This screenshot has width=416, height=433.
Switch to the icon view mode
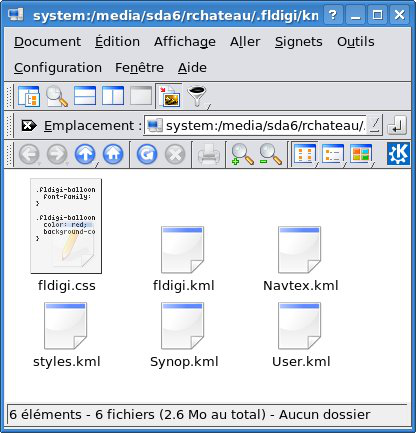pyautogui.click(x=303, y=154)
